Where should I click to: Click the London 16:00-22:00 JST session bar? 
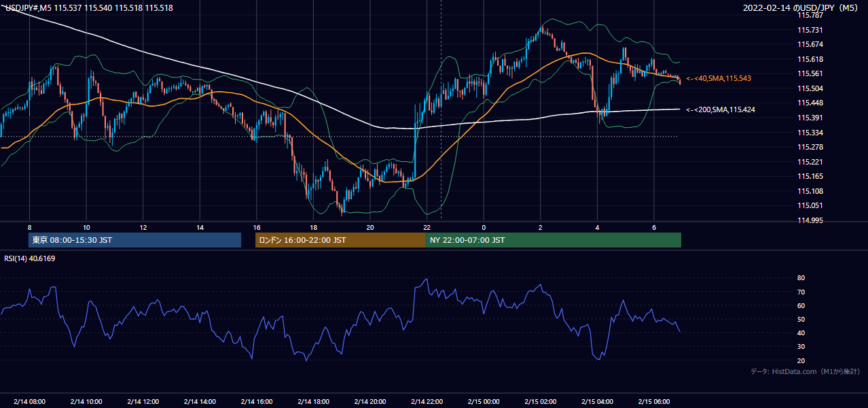point(340,240)
